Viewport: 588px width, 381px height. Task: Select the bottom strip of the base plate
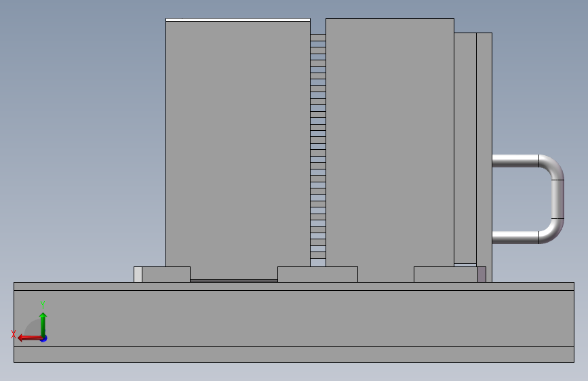pyautogui.click(x=294, y=355)
